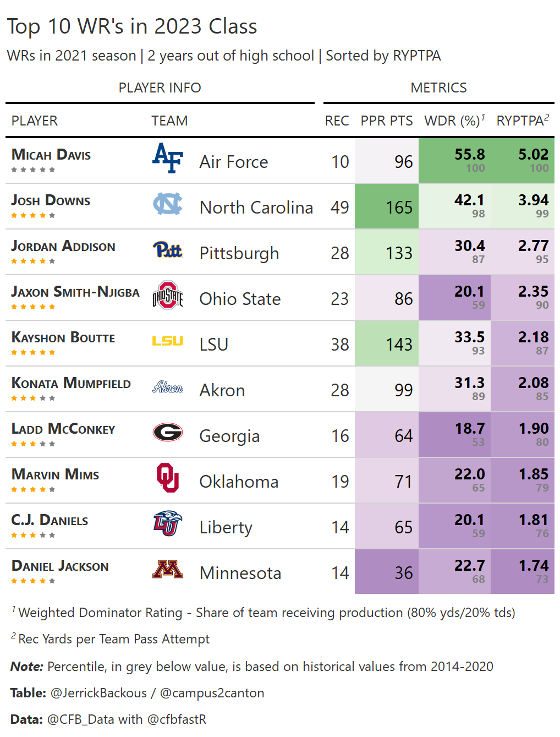This screenshot has width=560, height=737.
Task: Click the Georgia G logo
Action: pos(168,433)
